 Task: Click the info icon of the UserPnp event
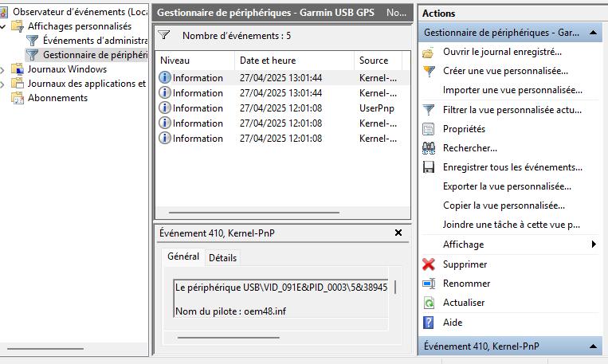165,108
